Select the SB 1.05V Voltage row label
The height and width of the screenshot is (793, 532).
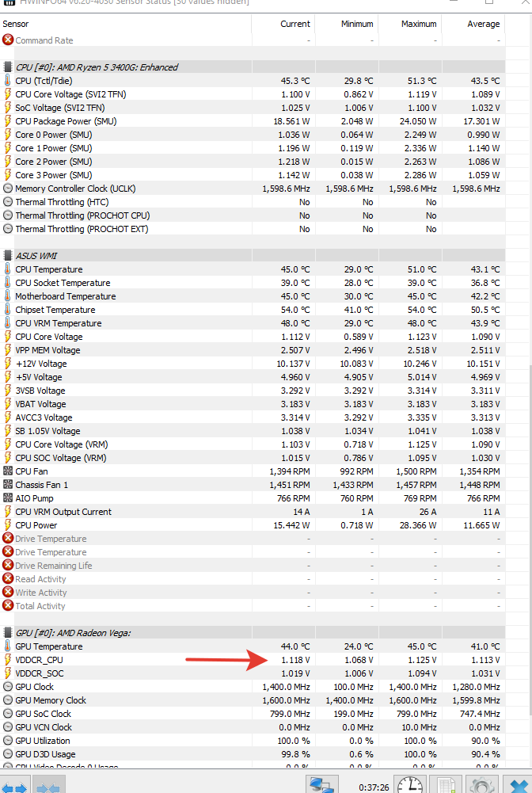coord(48,431)
